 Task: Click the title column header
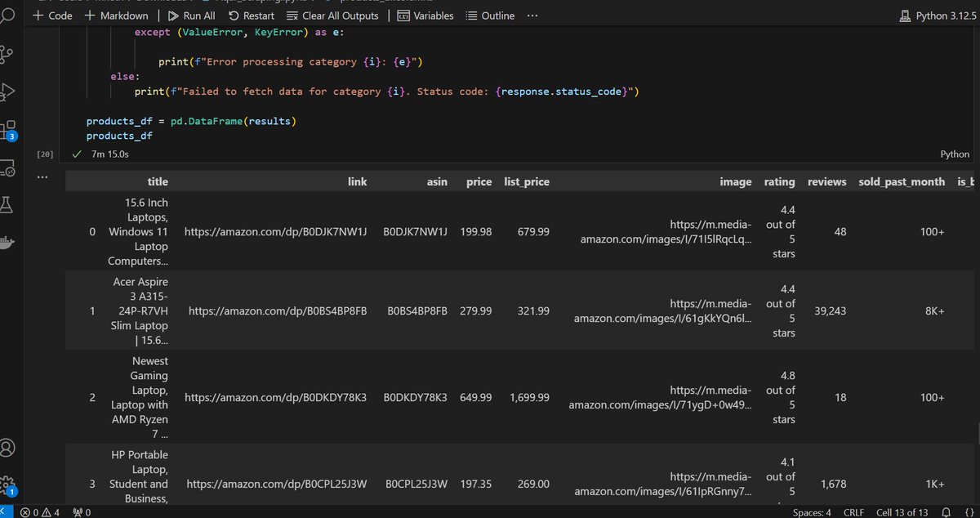pyautogui.click(x=158, y=181)
